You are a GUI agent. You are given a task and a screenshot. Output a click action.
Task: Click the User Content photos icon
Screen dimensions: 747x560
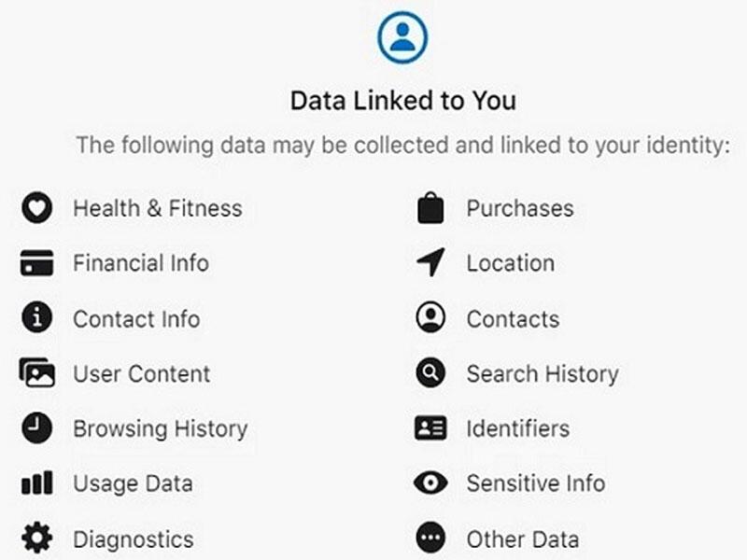pos(36,372)
